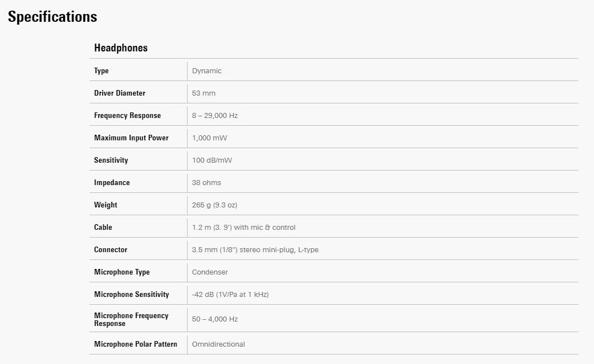Click the Omnidirectional polar pattern value
Viewport: 594px width, 364px height.
(218, 344)
